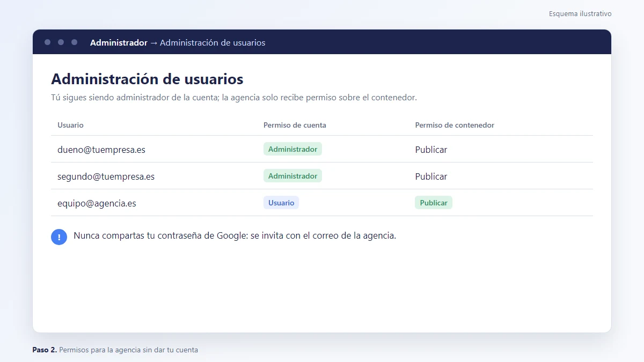Click the third window control dot
The width and height of the screenshot is (644, 362).
(x=74, y=42)
